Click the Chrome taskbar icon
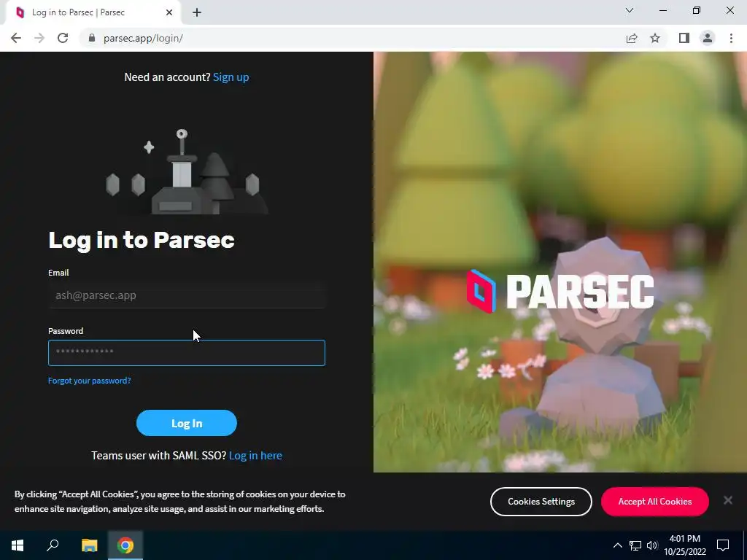Screen dimensions: 747x560 point(125,545)
